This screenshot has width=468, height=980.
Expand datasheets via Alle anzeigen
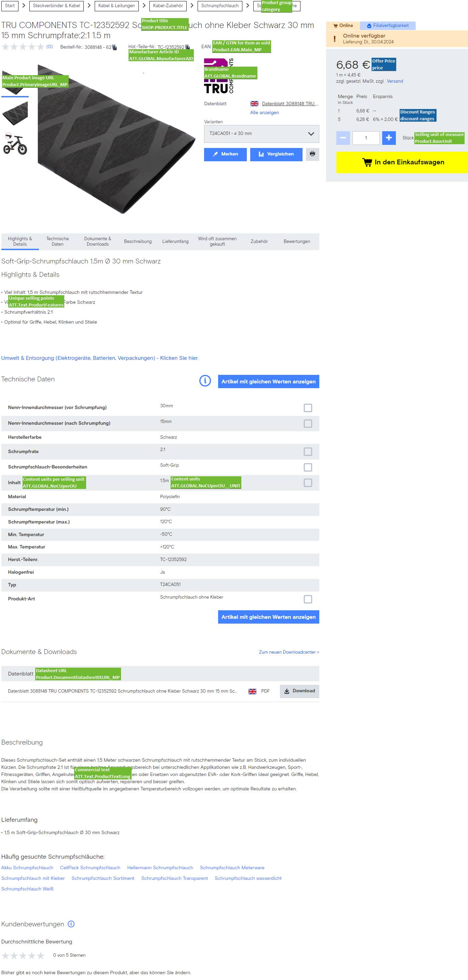click(265, 113)
